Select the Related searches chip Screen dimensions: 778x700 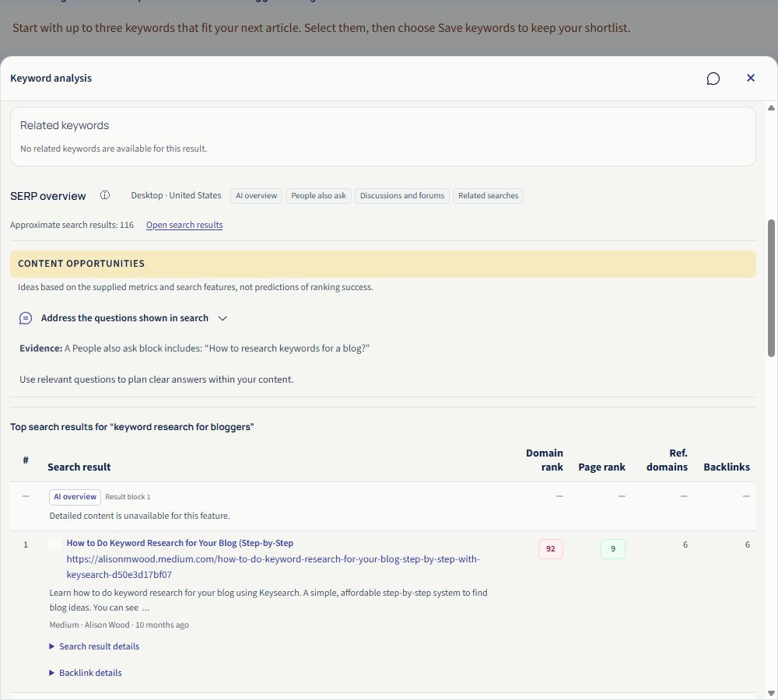coord(489,195)
